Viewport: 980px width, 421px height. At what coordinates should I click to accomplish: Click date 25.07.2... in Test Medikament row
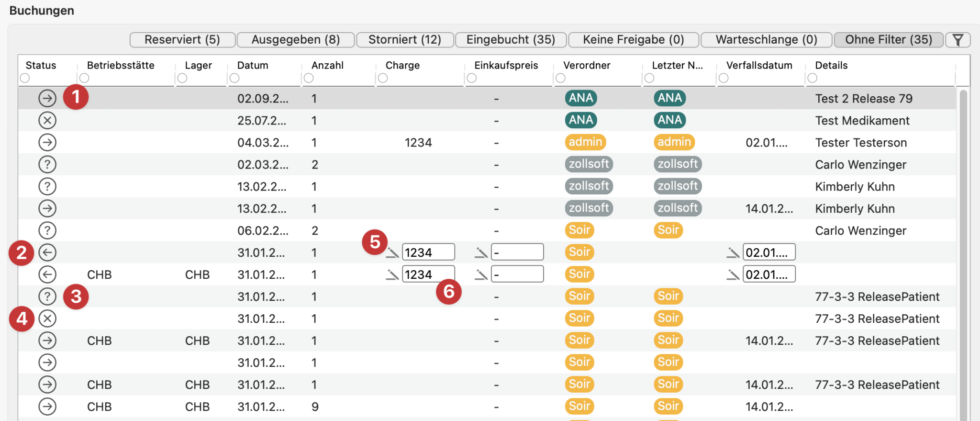click(262, 121)
